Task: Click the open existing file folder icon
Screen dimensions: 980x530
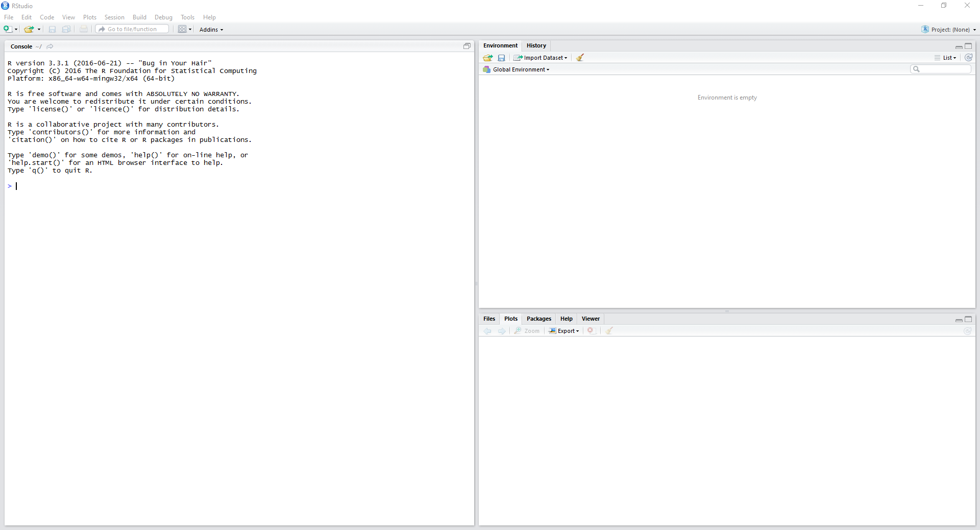Action: pos(29,29)
